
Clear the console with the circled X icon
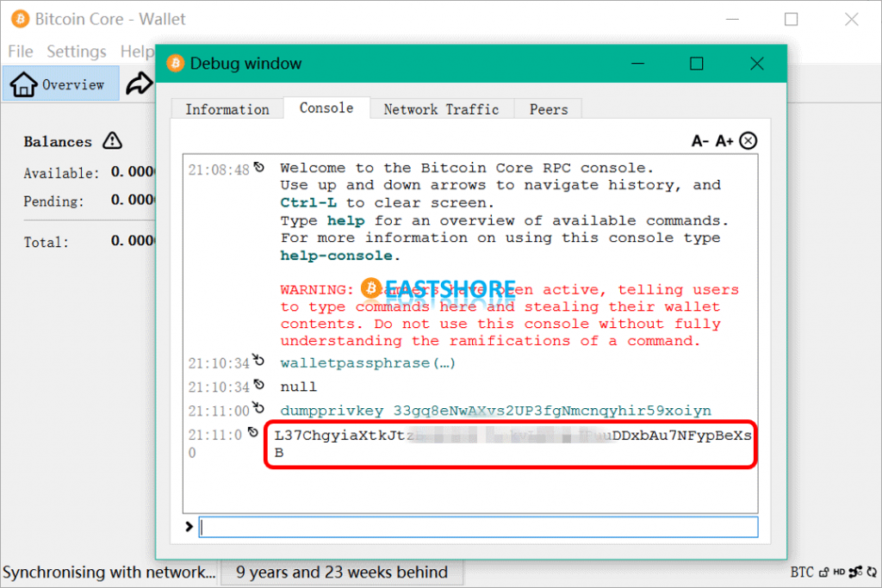tap(748, 141)
